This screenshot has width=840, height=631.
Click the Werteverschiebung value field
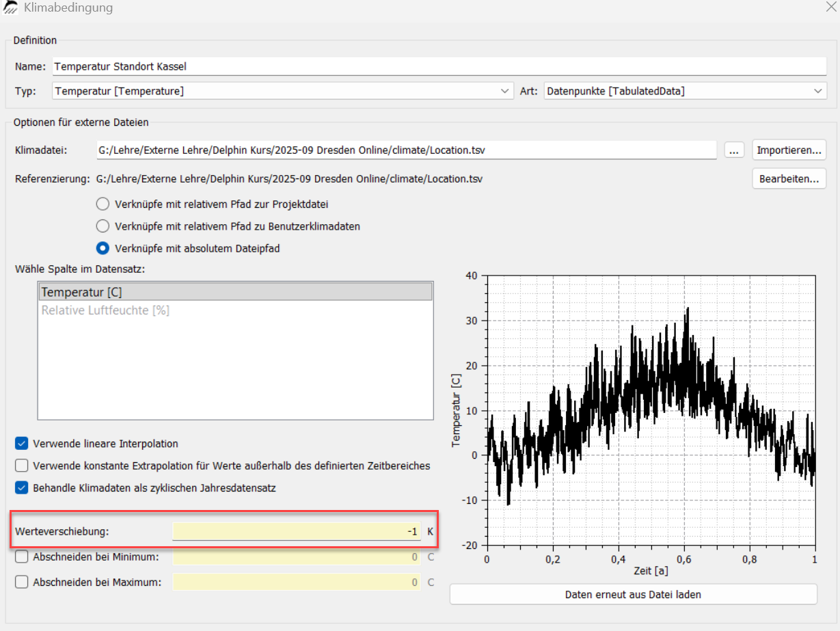click(x=297, y=531)
